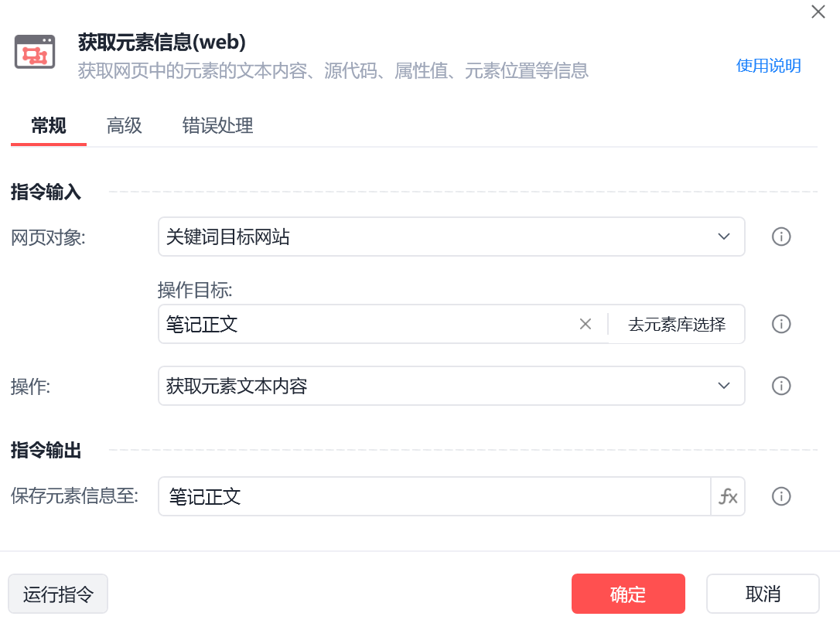This screenshot has height=630, width=840.
Task: Clear the 操作目标 element with X icon
Action: click(586, 324)
